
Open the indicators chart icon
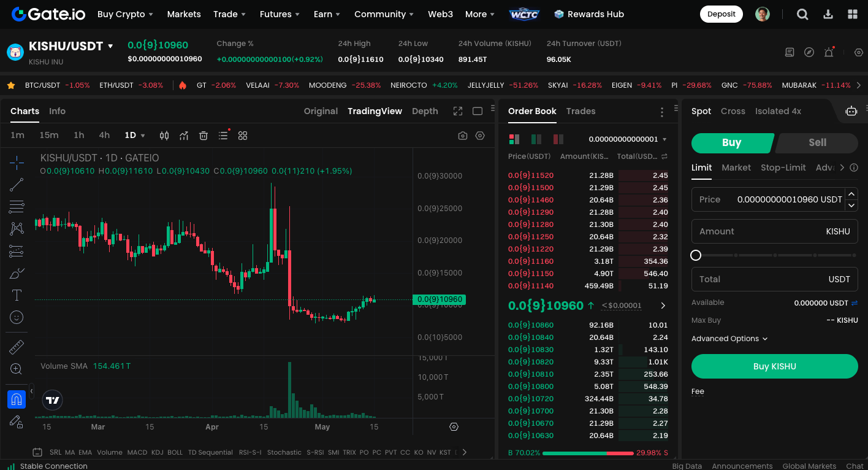(x=184, y=136)
